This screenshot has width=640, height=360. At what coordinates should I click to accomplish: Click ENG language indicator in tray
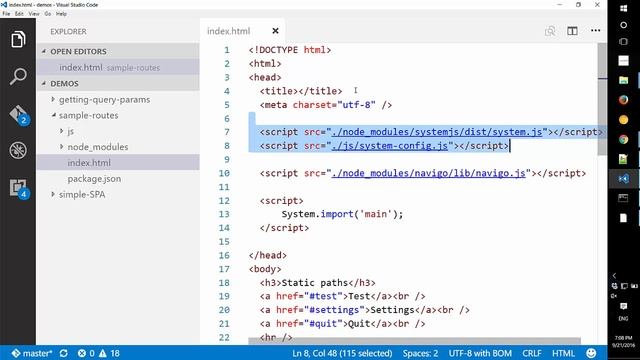coord(623,318)
